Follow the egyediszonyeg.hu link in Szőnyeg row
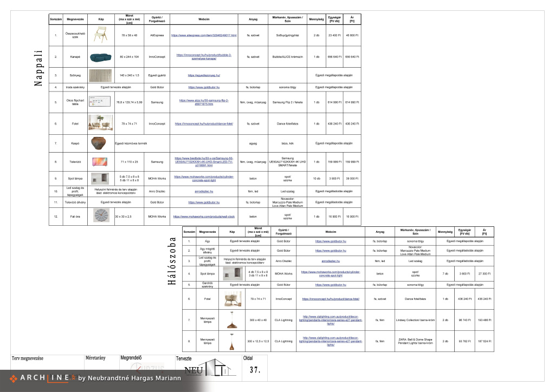The width and height of the screenshot is (555, 392). (204, 75)
